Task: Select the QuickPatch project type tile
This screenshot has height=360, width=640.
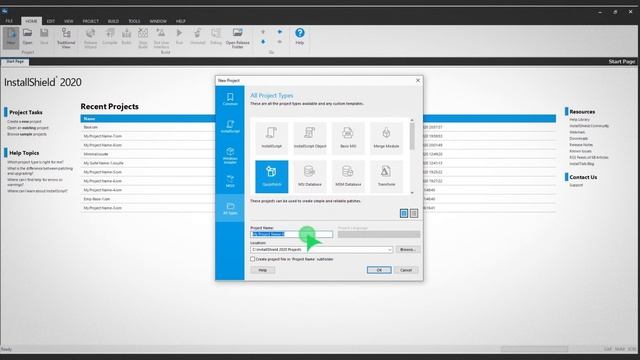Action: point(271,176)
